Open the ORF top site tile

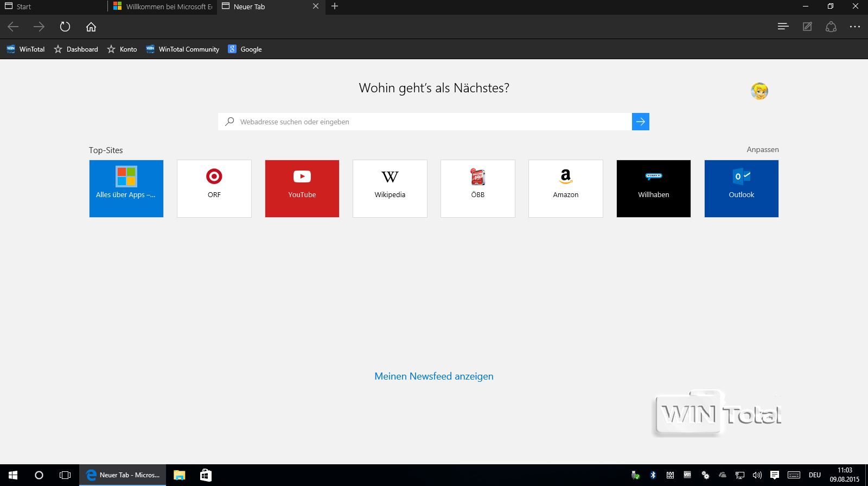[x=214, y=188]
